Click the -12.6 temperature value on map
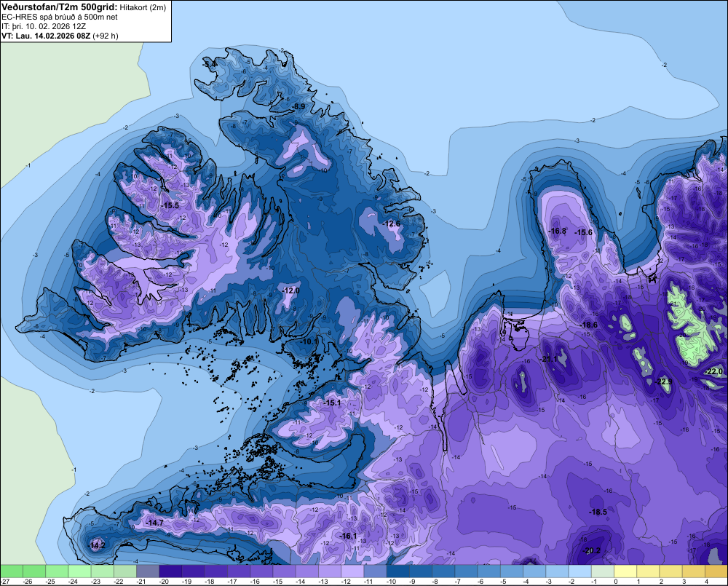Image resolution: width=728 pixels, height=586 pixels. tap(392, 223)
